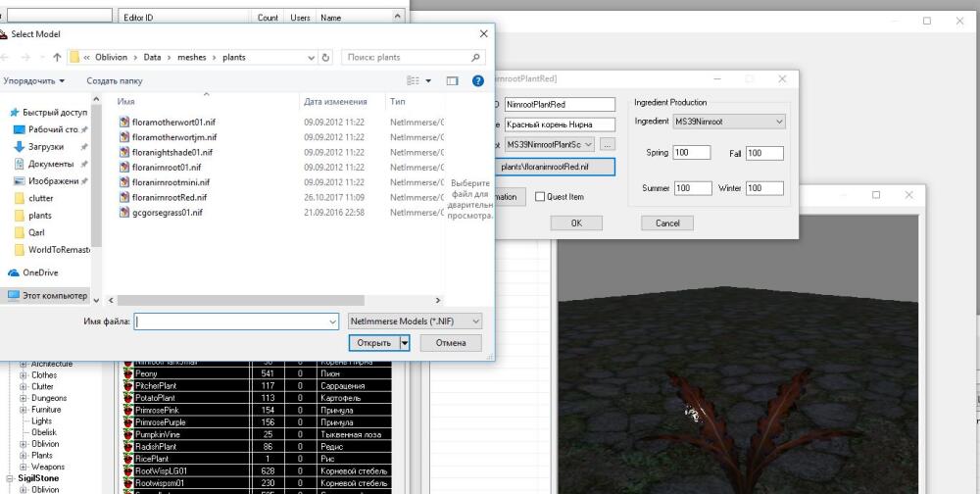Open WorldToRemaster folder in sidebar

pos(51,250)
